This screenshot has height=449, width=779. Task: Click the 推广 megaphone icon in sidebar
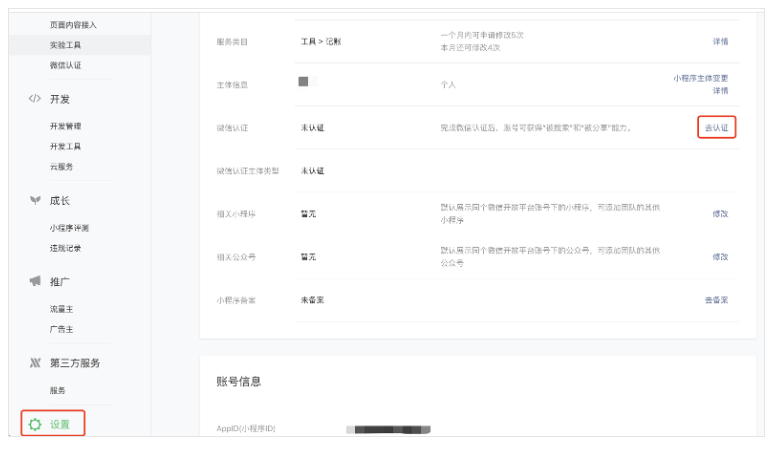[34, 282]
